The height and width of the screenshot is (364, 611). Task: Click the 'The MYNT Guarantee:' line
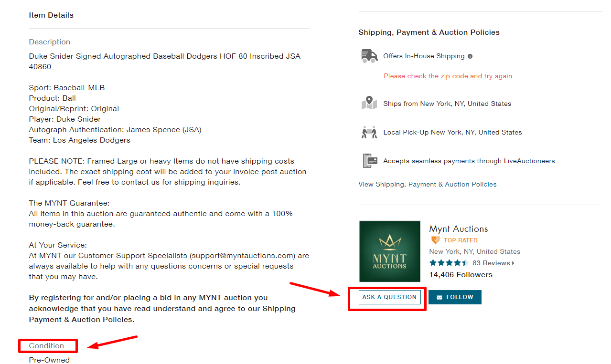pyautogui.click(x=69, y=203)
